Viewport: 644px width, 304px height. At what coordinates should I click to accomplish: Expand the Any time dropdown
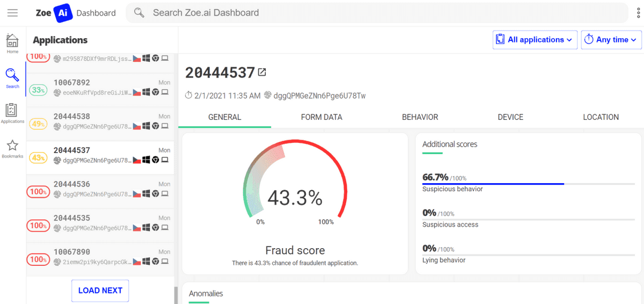[611, 40]
